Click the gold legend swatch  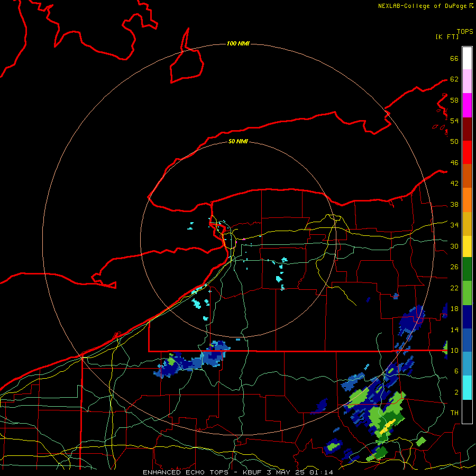(467, 224)
